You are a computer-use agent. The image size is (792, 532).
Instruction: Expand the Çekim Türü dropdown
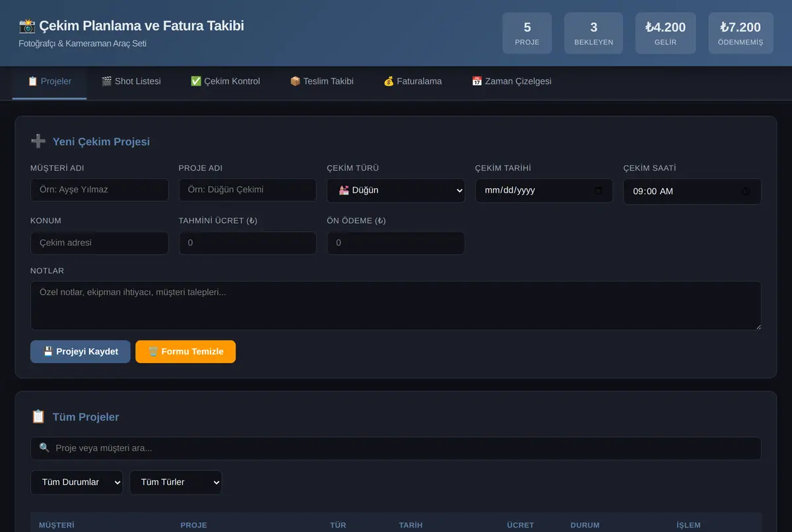396,190
